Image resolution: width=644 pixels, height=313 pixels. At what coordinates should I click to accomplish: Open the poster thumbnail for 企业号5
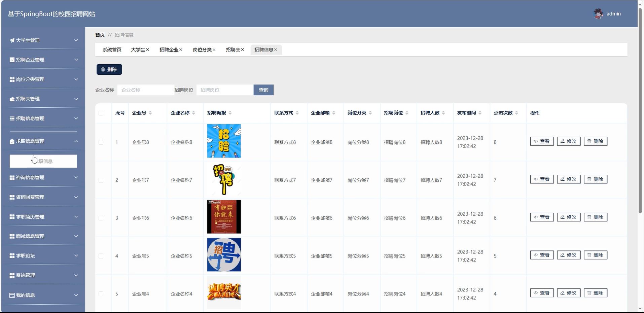click(224, 255)
